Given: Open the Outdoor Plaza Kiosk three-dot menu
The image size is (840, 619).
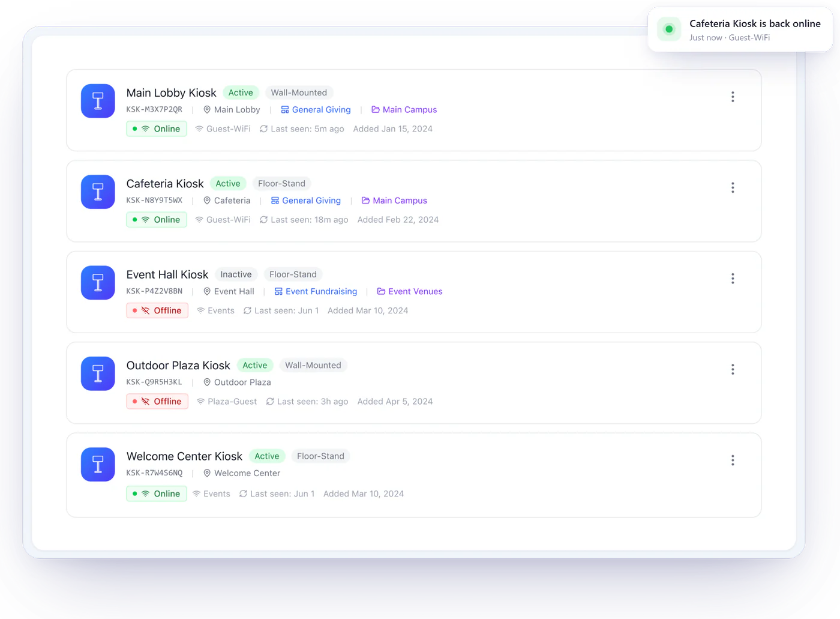Looking at the screenshot, I should 733,369.
